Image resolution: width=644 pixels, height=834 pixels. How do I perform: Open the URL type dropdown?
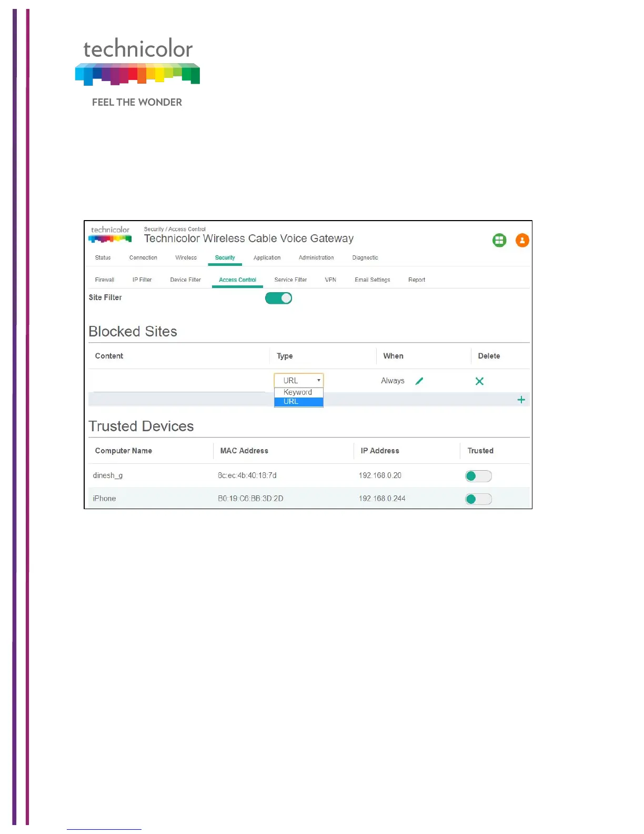click(x=298, y=380)
